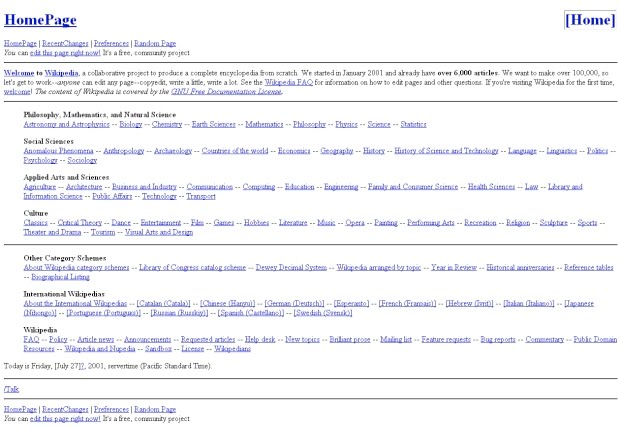This screenshot has width=620, height=430.
Task: Open the Linguistics link
Action: 561,151
